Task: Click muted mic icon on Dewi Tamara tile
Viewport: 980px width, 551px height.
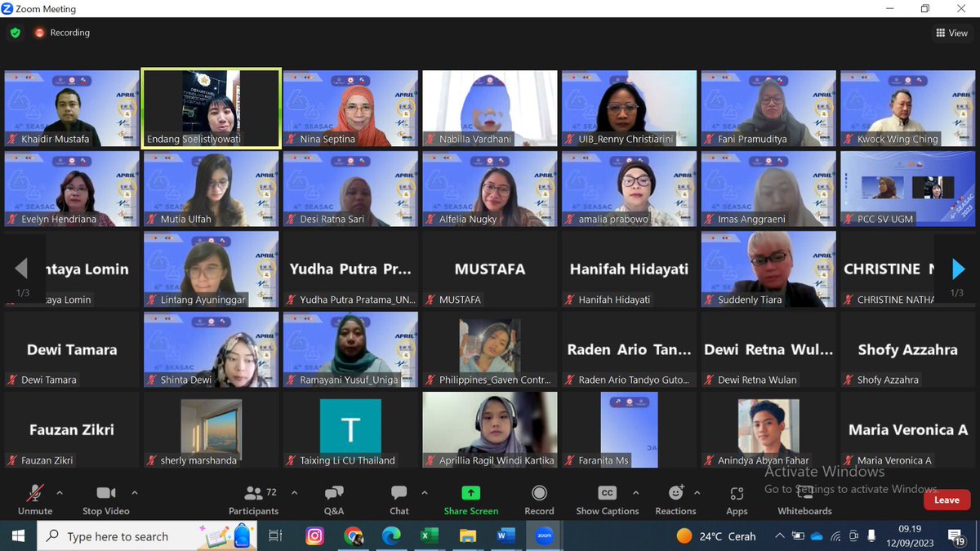Action: (x=12, y=380)
